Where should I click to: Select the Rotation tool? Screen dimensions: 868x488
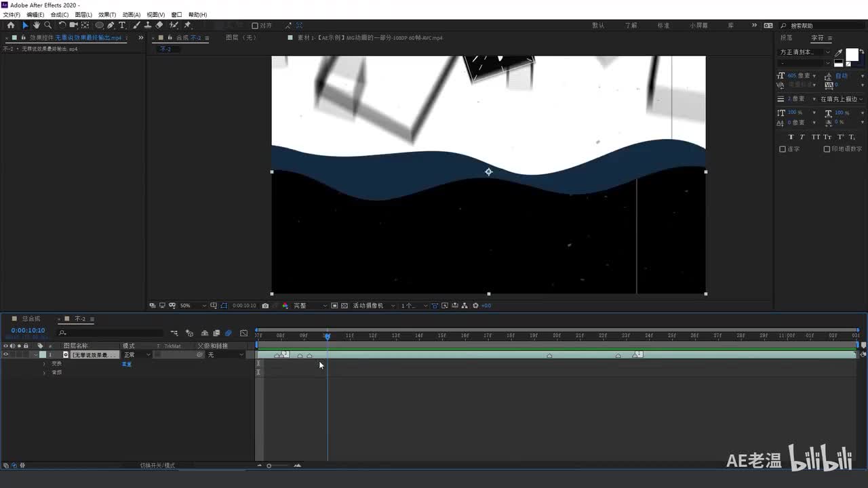pos(62,25)
